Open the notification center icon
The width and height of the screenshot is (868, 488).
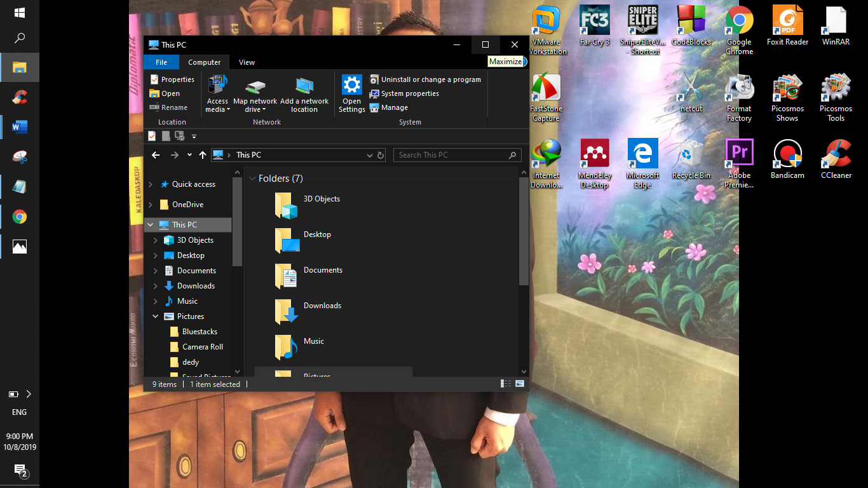click(x=20, y=470)
